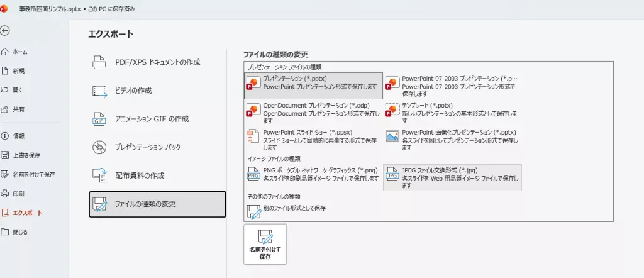Select プレゼンテーション (*.pptx) file type
This screenshot has width=644, height=278.
[313, 86]
